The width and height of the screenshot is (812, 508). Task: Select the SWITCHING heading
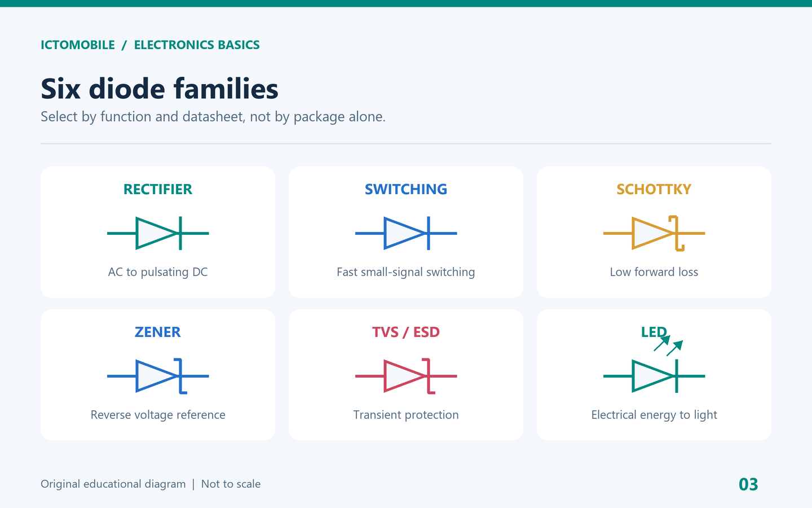[x=406, y=190]
